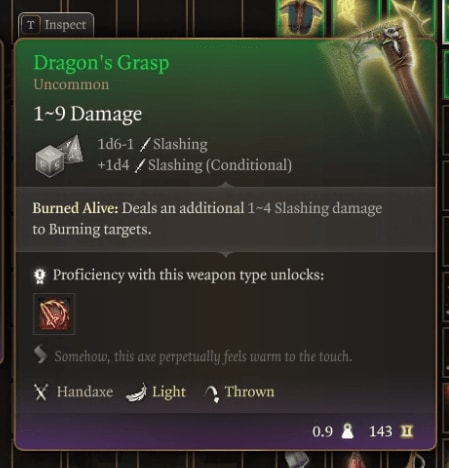
Task: Click the Light property label
Action: click(x=169, y=392)
